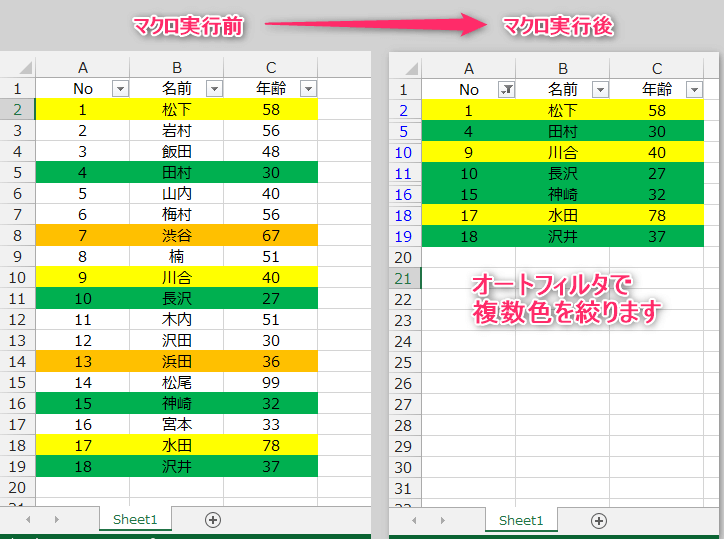724x539 pixels.
Task: Click the add sheet plus icon in left window
Action: coord(213,520)
